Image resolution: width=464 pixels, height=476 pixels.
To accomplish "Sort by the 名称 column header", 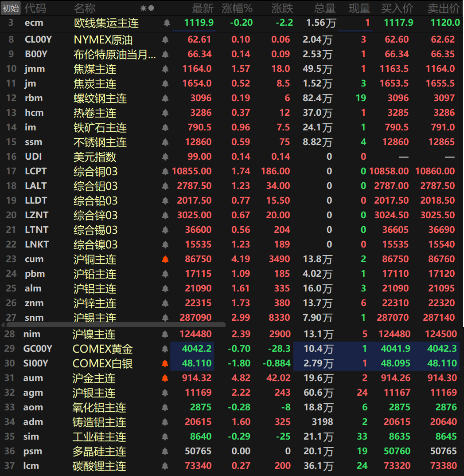I will coord(85,8).
